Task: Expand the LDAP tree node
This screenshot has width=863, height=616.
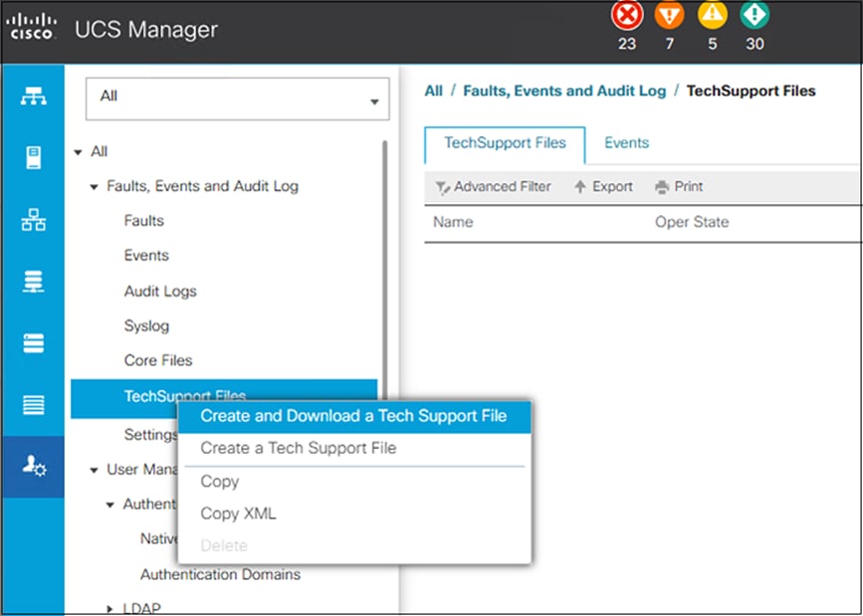Action: click(x=110, y=609)
